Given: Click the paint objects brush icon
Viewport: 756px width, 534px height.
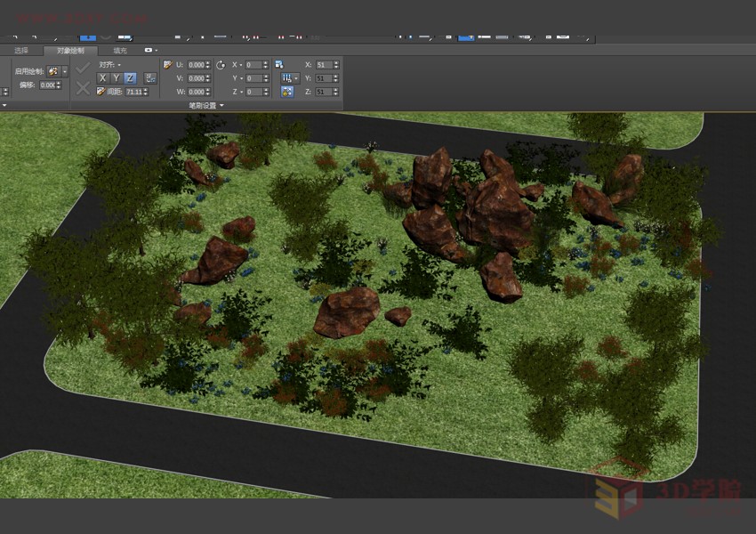Looking at the screenshot, I should (x=53, y=70).
